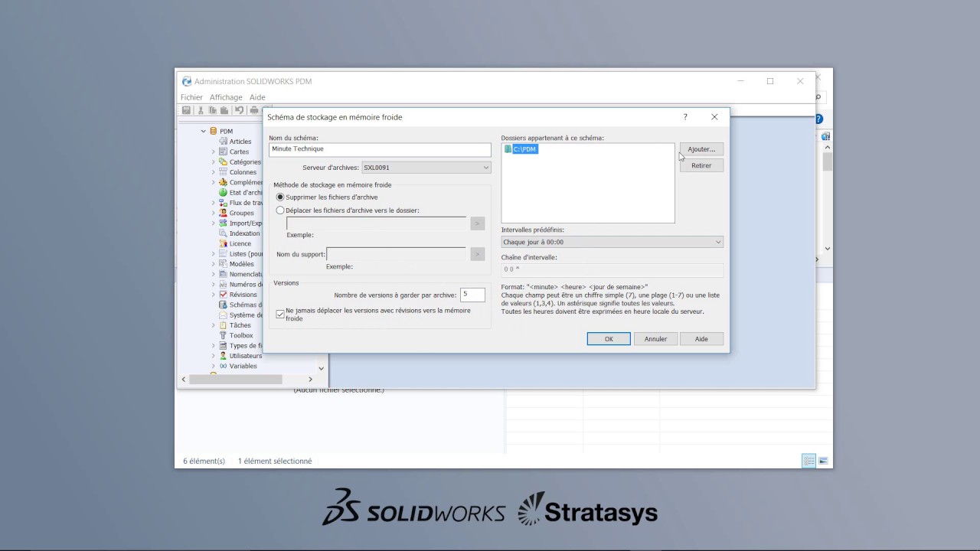Click the Groupes people icon

224,213
